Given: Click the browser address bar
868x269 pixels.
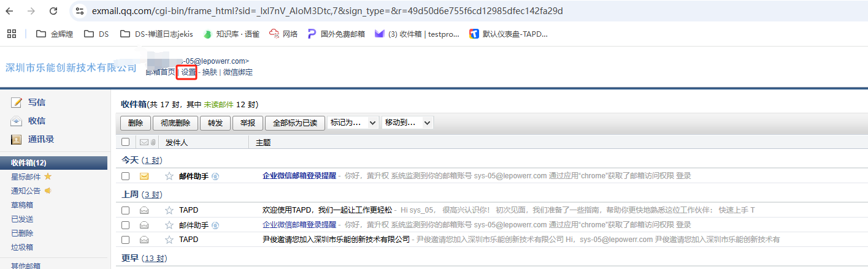Looking at the screenshot, I should [x=368, y=11].
